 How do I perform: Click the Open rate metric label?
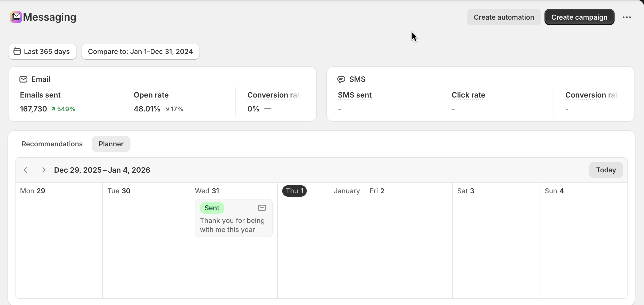pyautogui.click(x=151, y=95)
